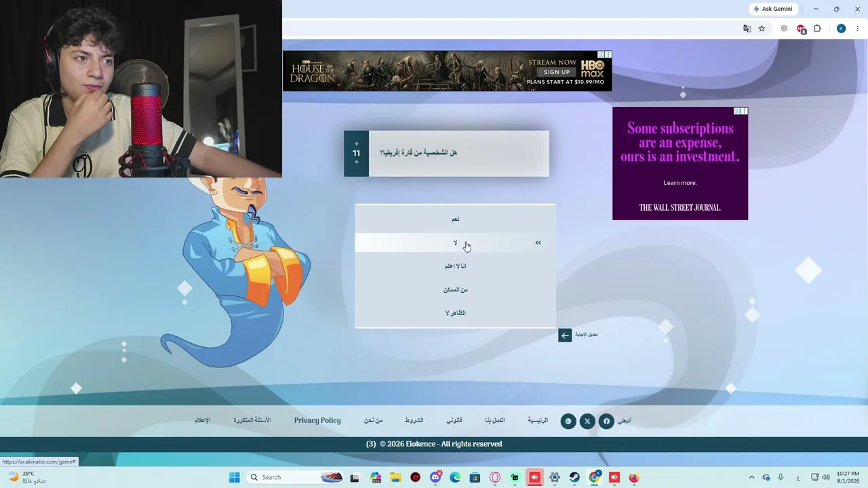Open Akinator's X (Twitter) icon
The image size is (868, 488).
point(587,421)
